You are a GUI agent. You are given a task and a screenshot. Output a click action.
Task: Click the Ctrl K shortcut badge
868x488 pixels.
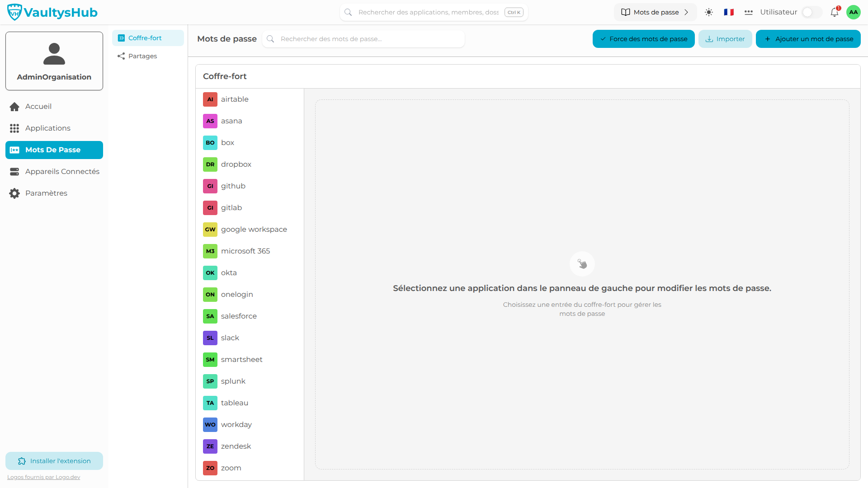click(x=514, y=12)
